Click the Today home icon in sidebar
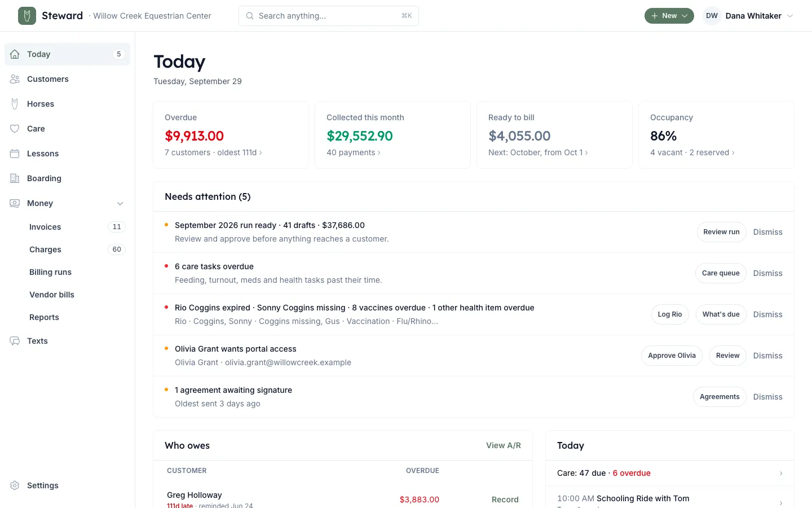Image resolution: width=812 pixels, height=508 pixels. [15, 54]
